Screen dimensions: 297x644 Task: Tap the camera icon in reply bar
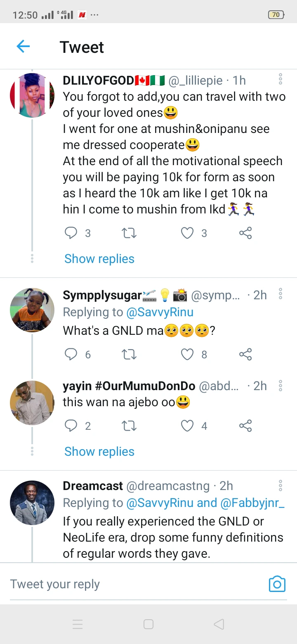(277, 584)
